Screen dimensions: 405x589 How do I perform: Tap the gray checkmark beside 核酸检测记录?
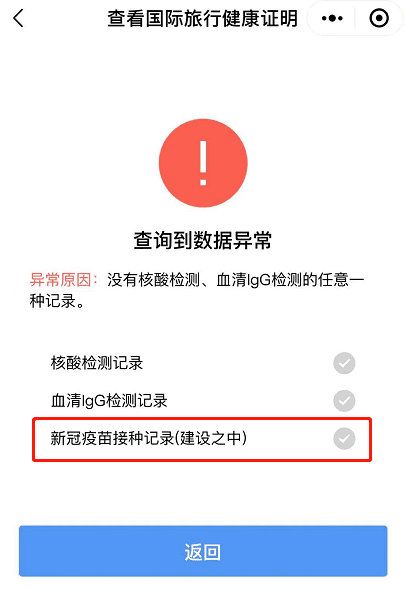tap(344, 363)
